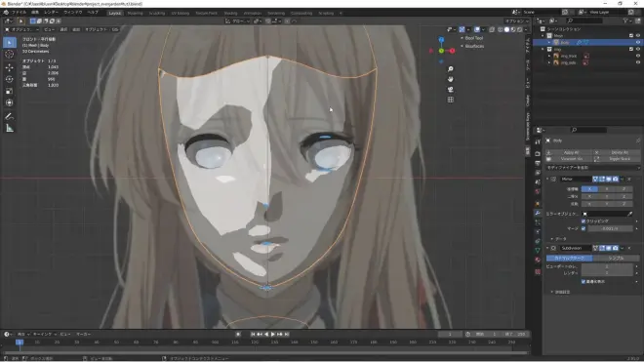Open the outliner filter dropdown
Screen dimensions: 644x362
(x=626, y=20)
